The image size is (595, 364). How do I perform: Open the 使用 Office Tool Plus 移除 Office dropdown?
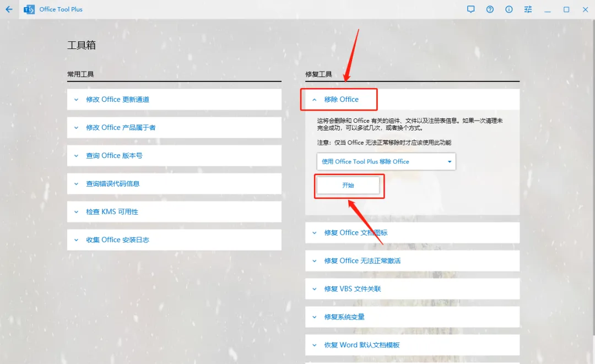(x=386, y=161)
